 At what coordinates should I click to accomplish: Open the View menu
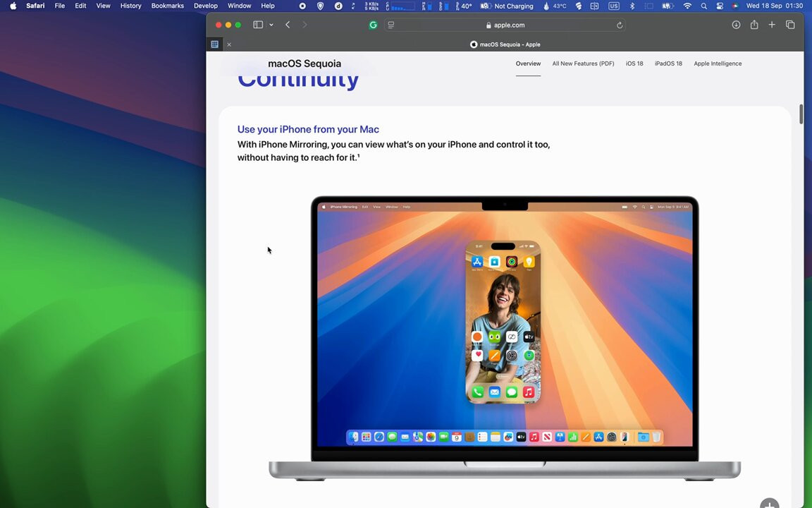[103, 6]
